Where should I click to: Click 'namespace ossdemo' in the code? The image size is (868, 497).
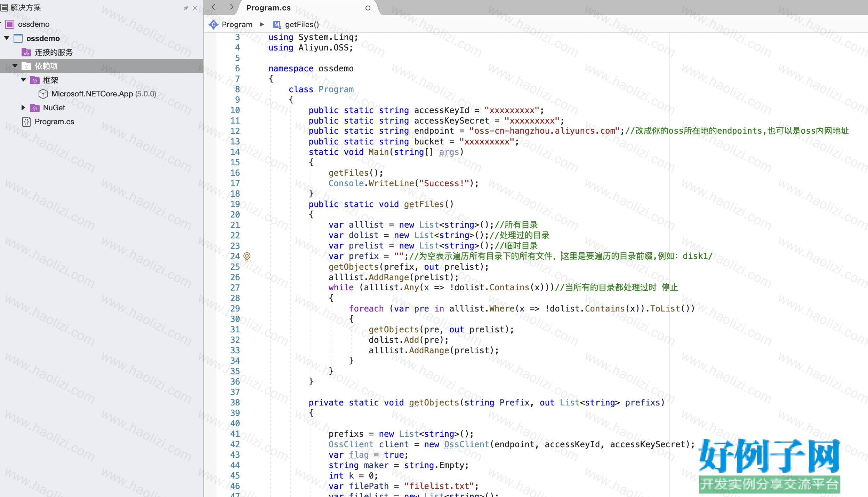tap(311, 69)
